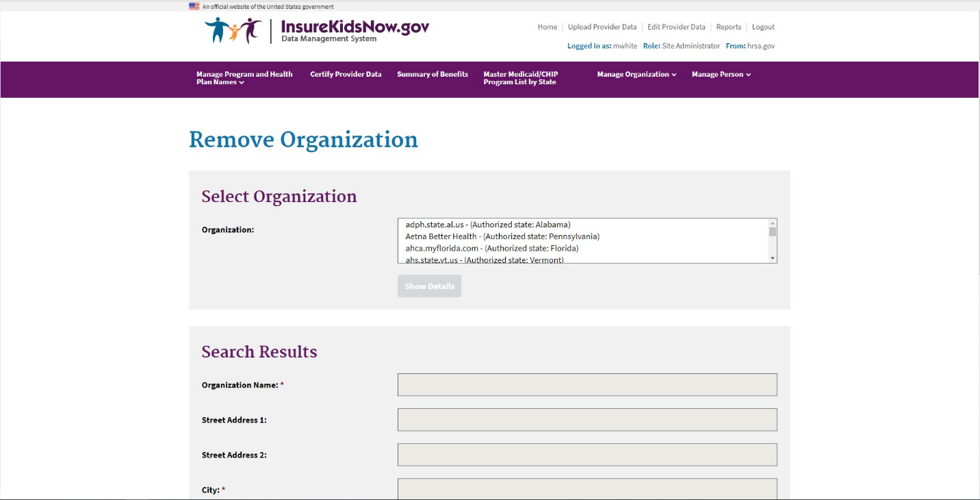Click the organization list scrollbar thumb
The width and height of the screenshot is (980, 500).
773,232
